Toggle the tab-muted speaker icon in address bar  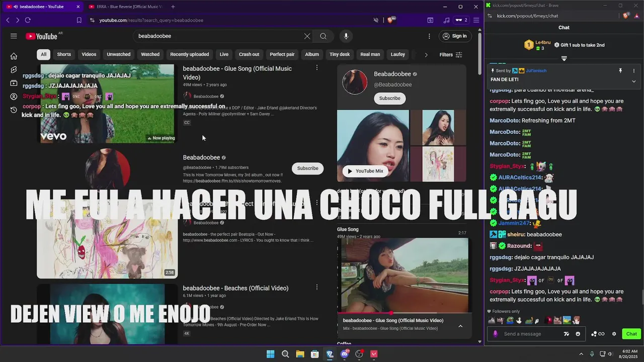pyautogui.click(x=376, y=20)
